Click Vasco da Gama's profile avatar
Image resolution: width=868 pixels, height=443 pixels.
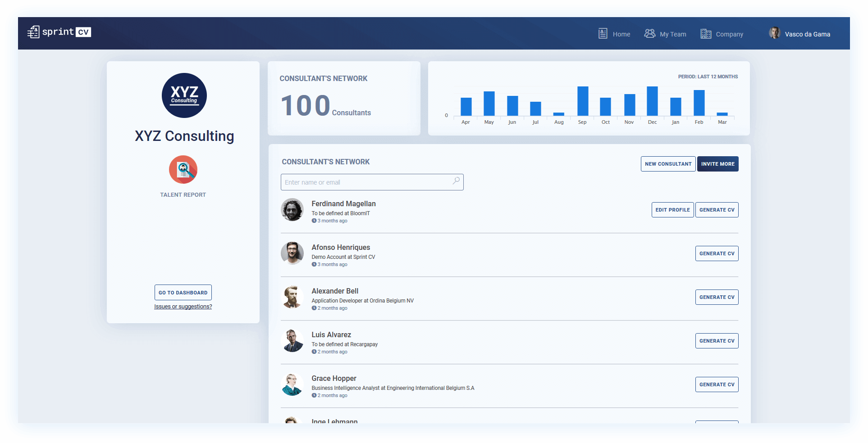[x=775, y=33]
